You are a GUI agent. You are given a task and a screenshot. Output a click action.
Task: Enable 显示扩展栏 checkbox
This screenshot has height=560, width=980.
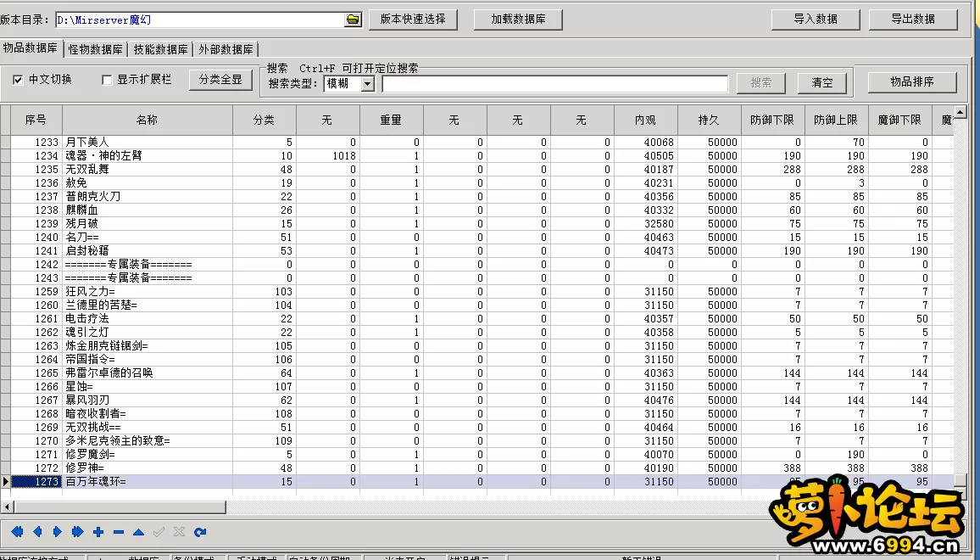pos(107,80)
